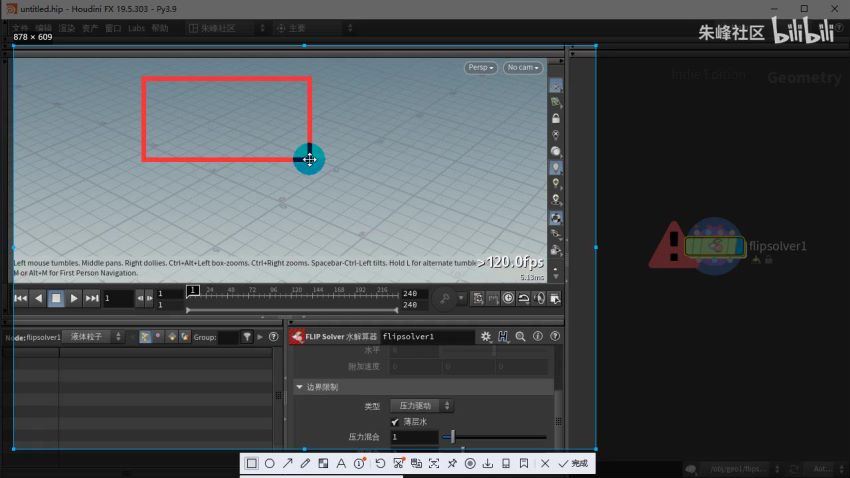Click audio icon on playbar right
The height and width of the screenshot is (478, 850).
539,298
